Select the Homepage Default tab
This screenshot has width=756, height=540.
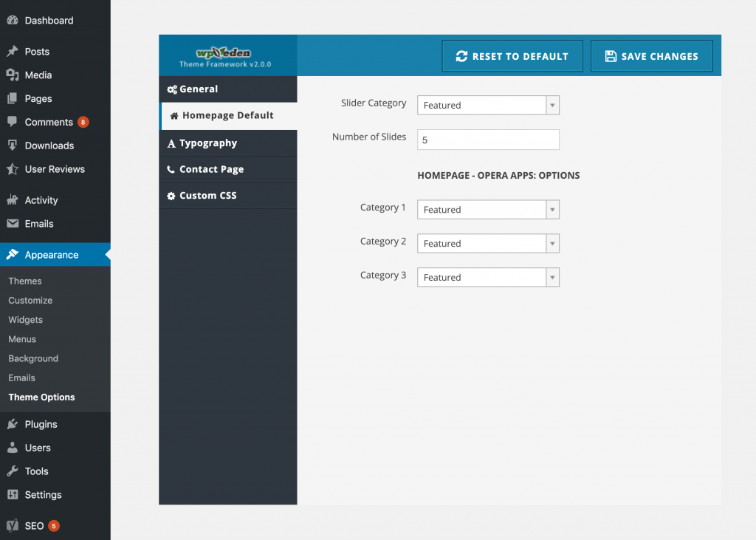click(228, 116)
